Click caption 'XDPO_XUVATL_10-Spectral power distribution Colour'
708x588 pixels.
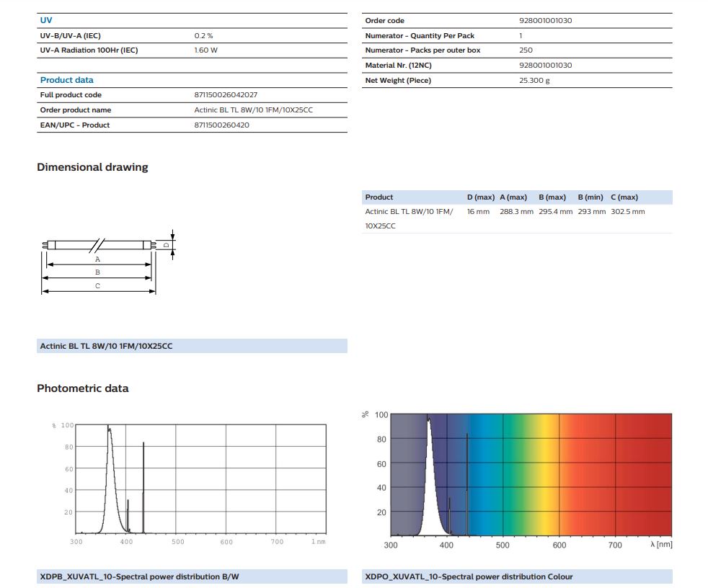click(469, 576)
